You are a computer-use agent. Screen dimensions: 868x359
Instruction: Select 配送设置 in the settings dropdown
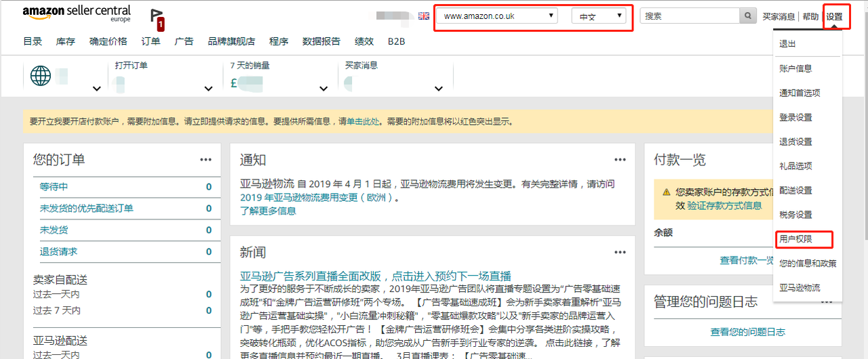click(x=795, y=190)
